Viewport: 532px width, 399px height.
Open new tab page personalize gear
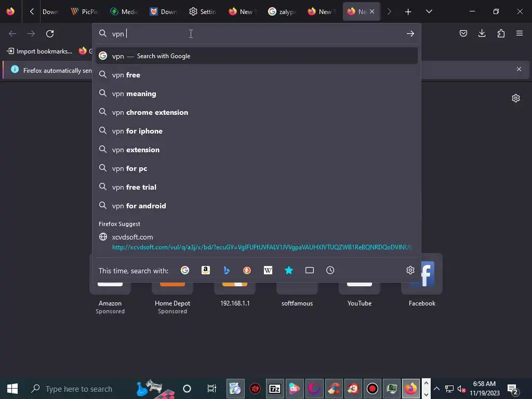coord(516,98)
